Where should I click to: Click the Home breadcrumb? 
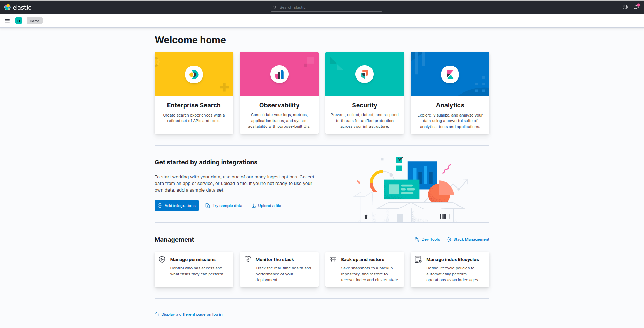[34, 21]
